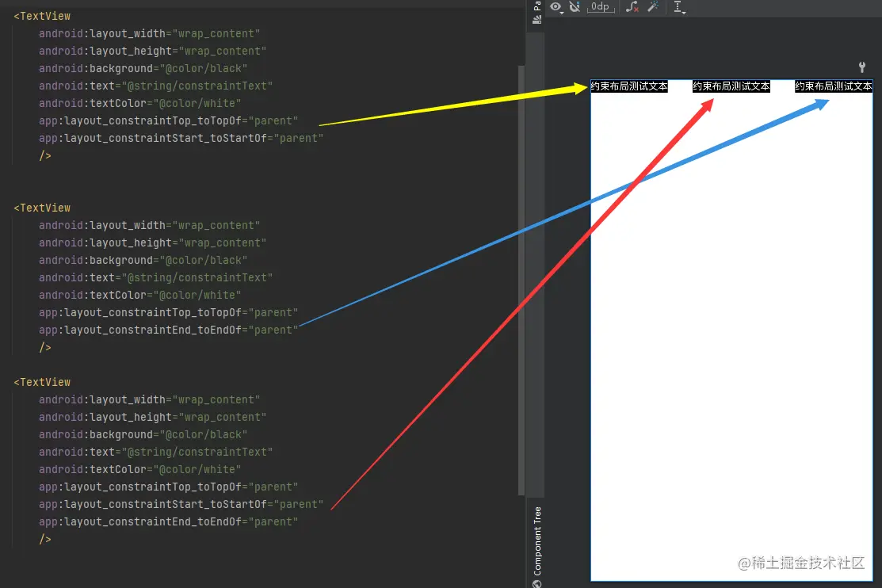Viewport: 882px width, 588px height.
Task: Click android:layout_height line in third TextView
Action: pyautogui.click(x=152, y=417)
